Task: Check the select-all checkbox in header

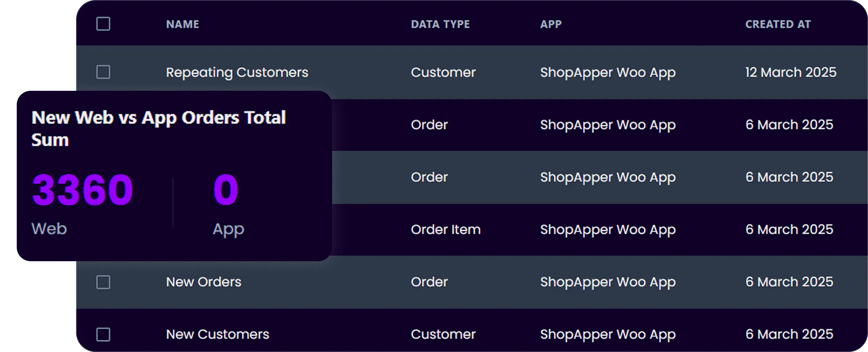Action: pyautogui.click(x=103, y=24)
